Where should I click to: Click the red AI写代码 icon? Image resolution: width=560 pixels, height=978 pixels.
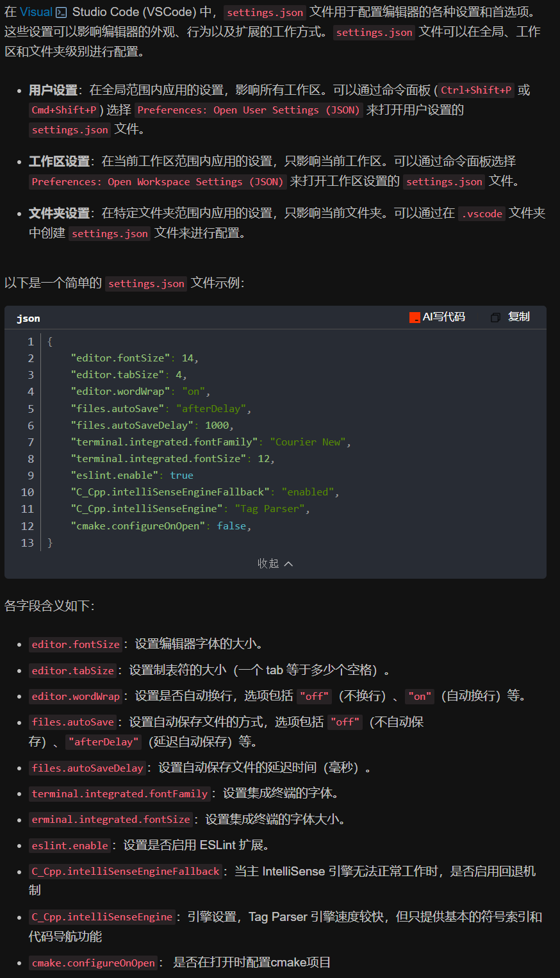[x=415, y=317]
